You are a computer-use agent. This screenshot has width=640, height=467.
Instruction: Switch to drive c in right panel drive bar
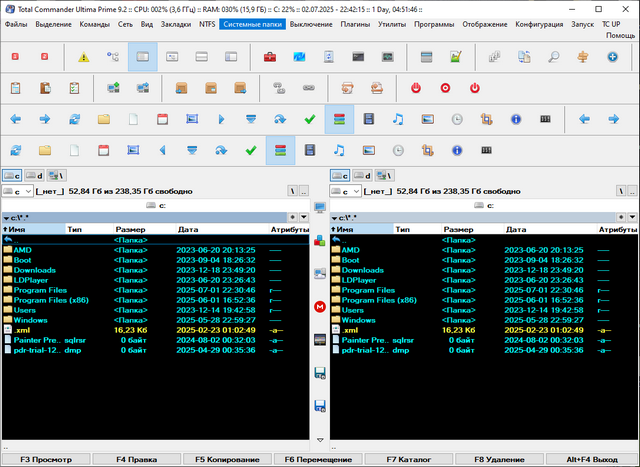(x=340, y=176)
